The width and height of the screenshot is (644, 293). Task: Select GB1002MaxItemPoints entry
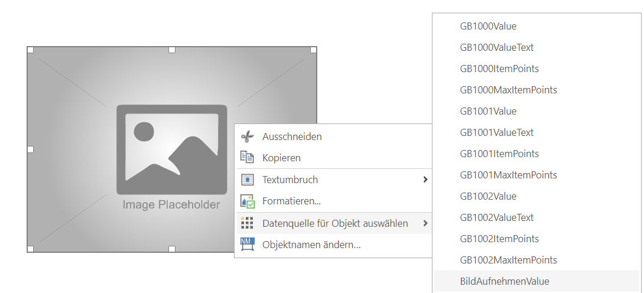pyautogui.click(x=508, y=260)
